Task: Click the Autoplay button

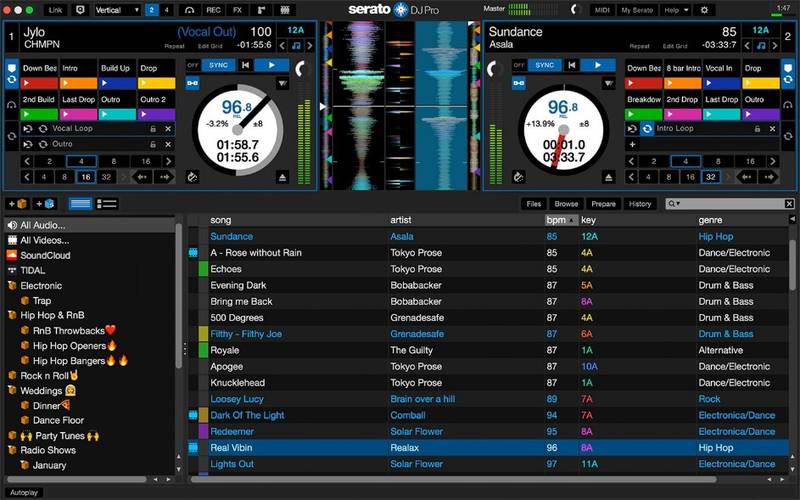Action: click(x=25, y=492)
